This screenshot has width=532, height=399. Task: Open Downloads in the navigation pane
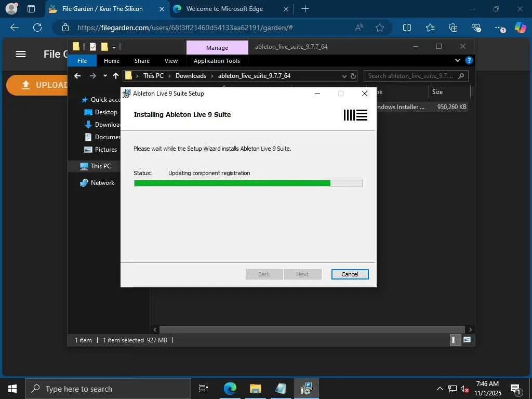point(102,125)
